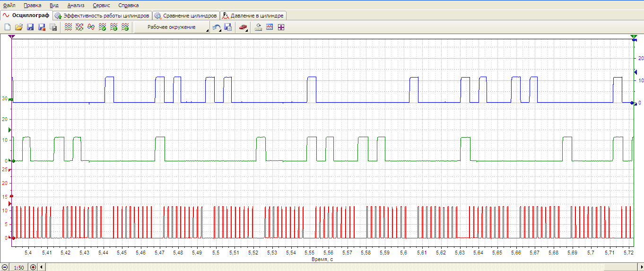Click the Время, с axis title
Viewport: 644px width, 271px height.
(x=322, y=259)
